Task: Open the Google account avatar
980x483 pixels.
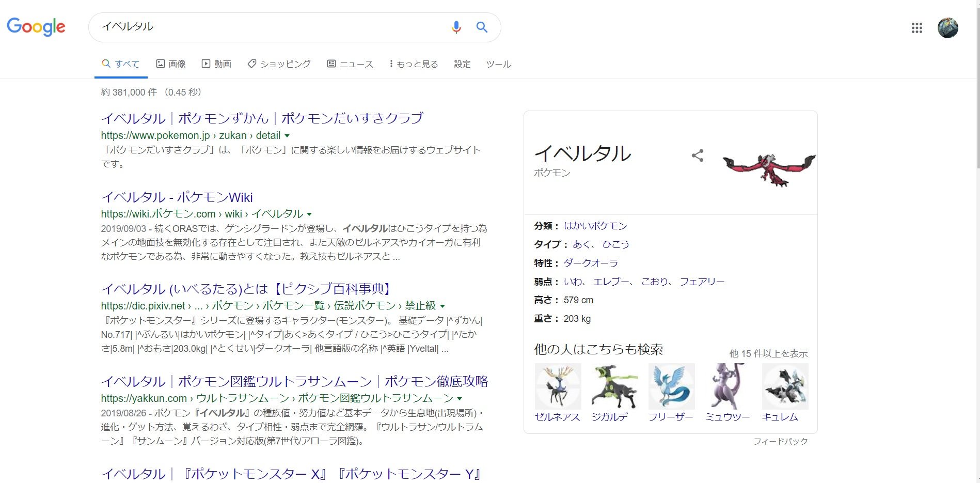Action: 948,28
